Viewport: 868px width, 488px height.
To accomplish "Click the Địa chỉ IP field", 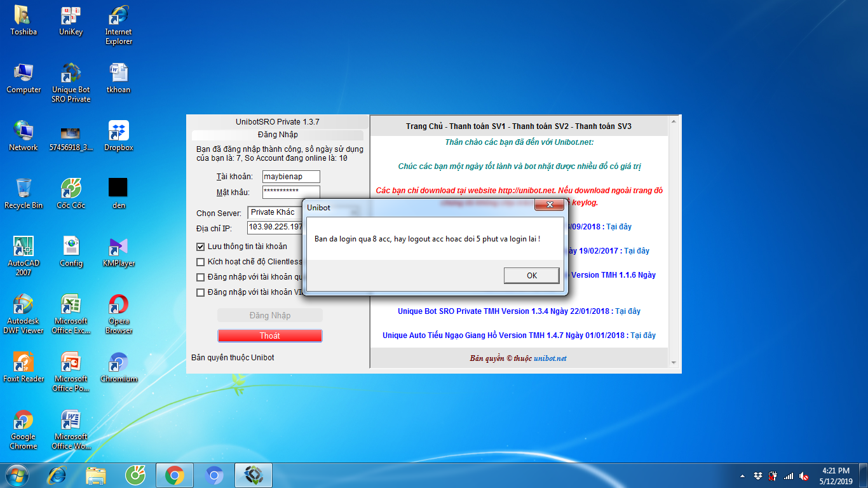I will click(x=275, y=227).
